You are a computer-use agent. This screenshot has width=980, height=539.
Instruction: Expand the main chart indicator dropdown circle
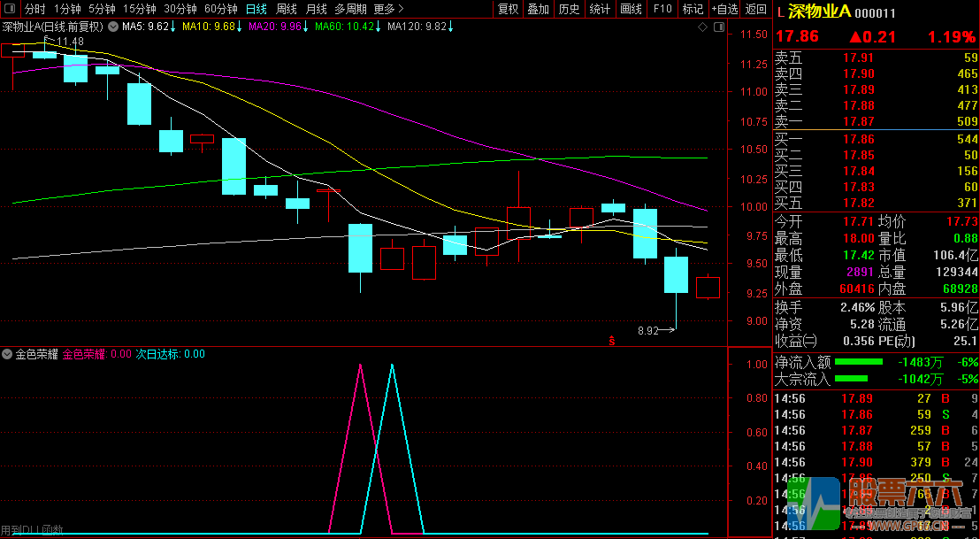[112, 27]
